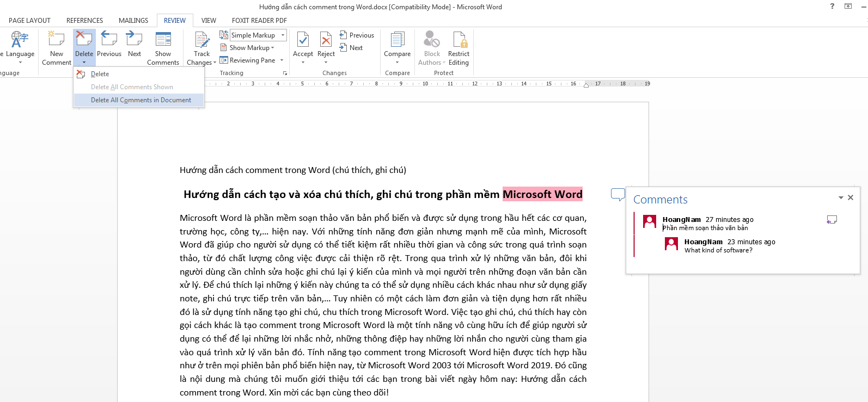Click the comment balloon in the page margin
Image resolution: width=868 pixels, height=402 pixels.
tap(618, 195)
